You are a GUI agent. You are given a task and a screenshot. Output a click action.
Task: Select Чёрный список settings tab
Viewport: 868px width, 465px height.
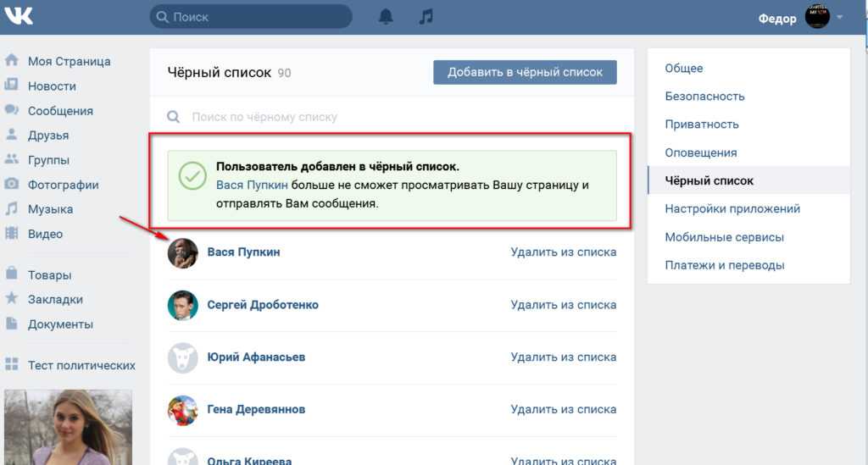[748, 180]
